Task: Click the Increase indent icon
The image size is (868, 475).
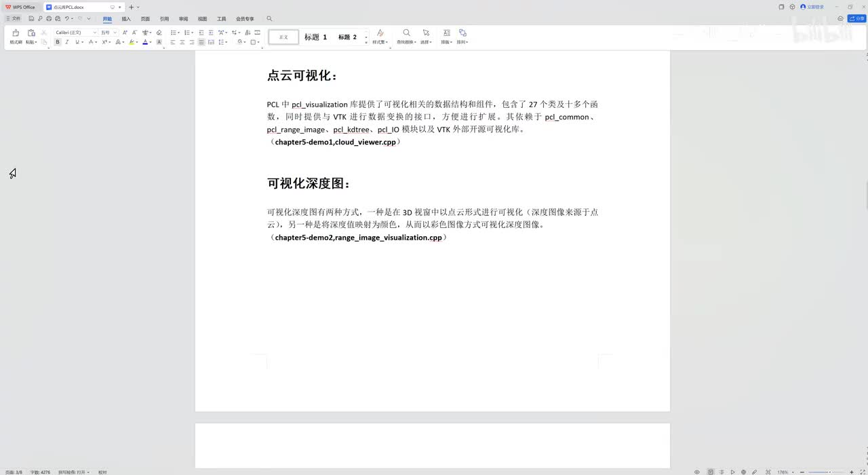Action: [x=211, y=33]
